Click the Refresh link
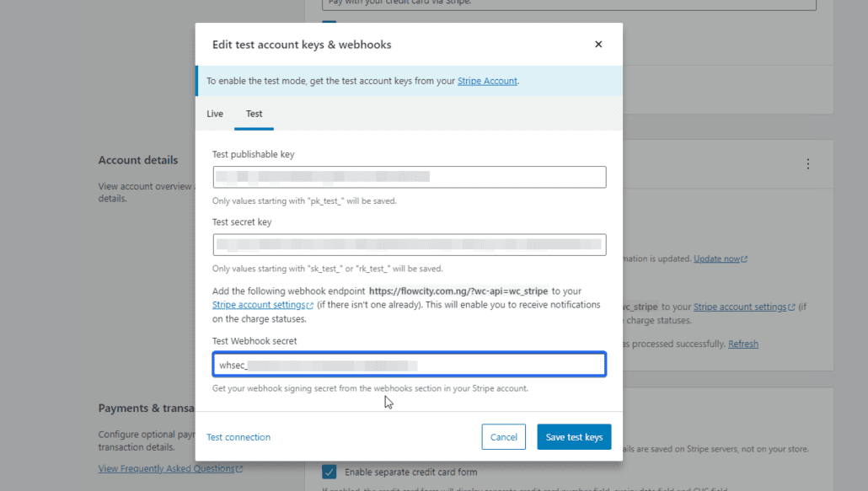This screenshot has width=868, height=491. [x=743, y=344]
